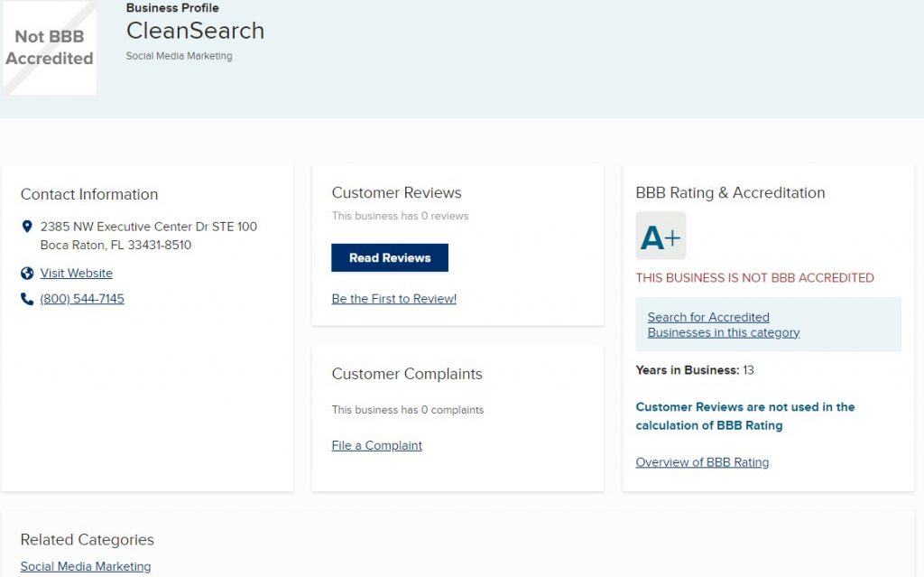The width and height of the screenshot is (924, 577).
Task: Open Social Media Marketing related category link
Action: [86, 566]
